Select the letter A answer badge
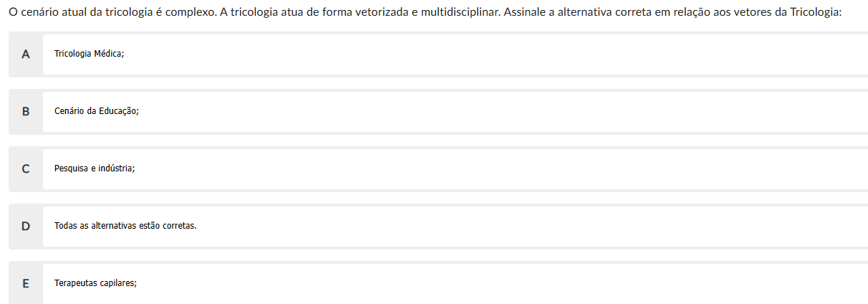This screenshot has width=868, height=304. click(26, 54)
